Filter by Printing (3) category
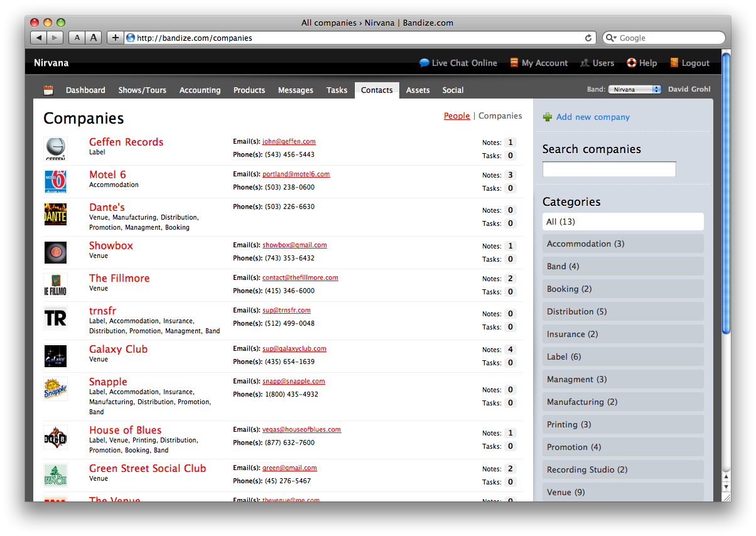The image size is (756, 536). (623, 424)
